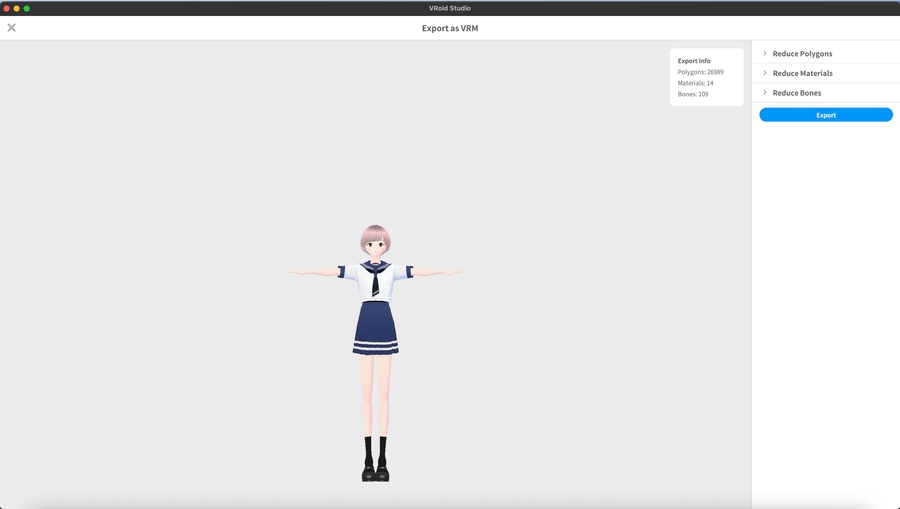Open the Reduce Polygons section label
Screen dimensions: 900x509
[x=802, y=54]
